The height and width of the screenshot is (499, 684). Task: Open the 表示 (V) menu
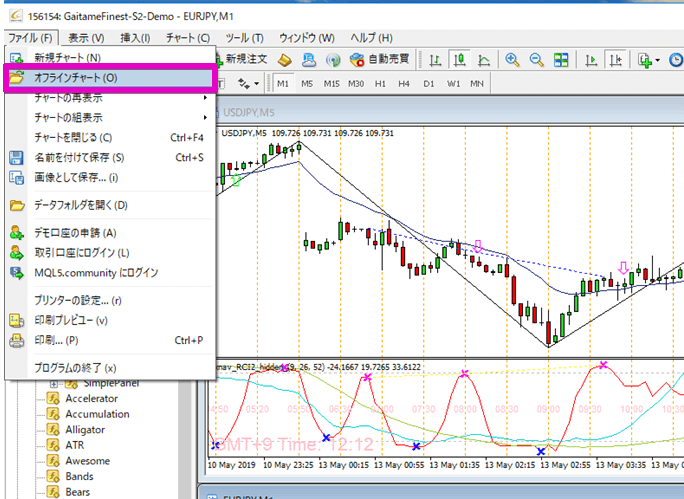point(86,38)
